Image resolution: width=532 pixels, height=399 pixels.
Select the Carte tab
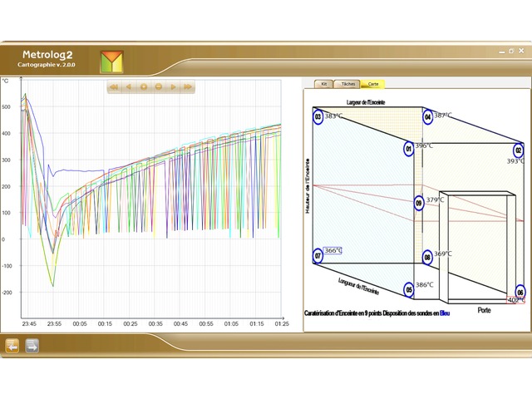tap(373, 84)
